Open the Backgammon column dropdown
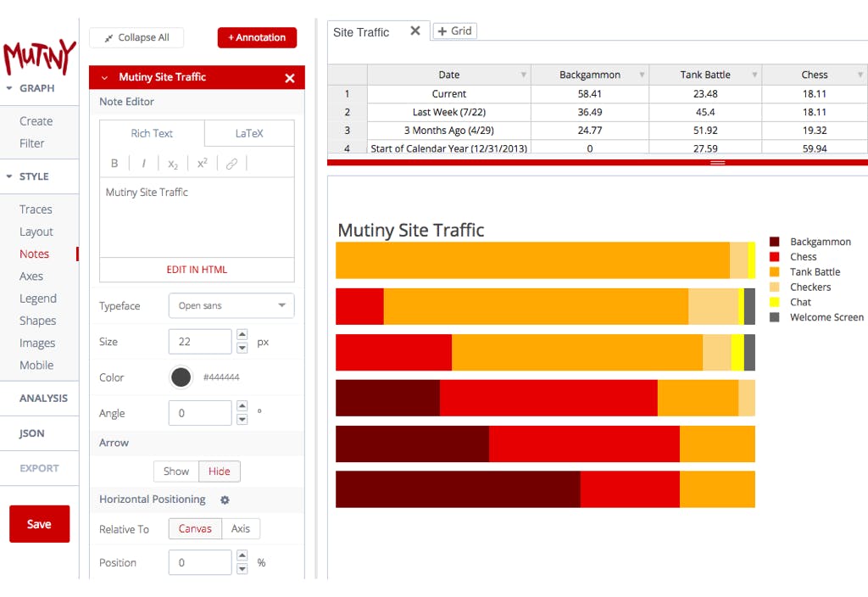Viewport: 868px width, 597px height. tap(642, 75)
